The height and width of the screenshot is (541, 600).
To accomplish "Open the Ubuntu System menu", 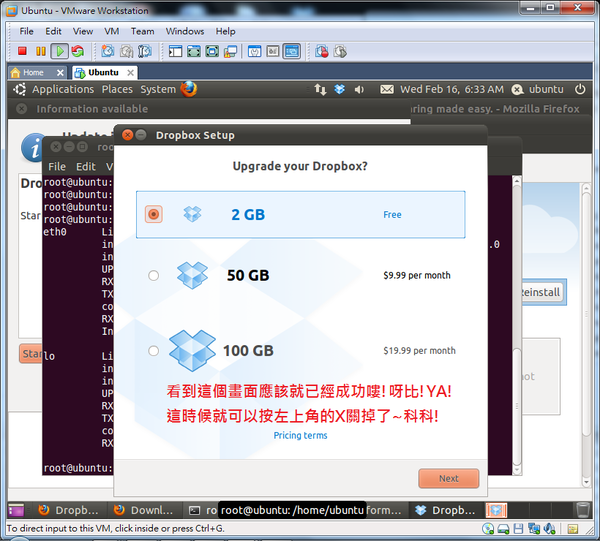I will click(158, 89).
